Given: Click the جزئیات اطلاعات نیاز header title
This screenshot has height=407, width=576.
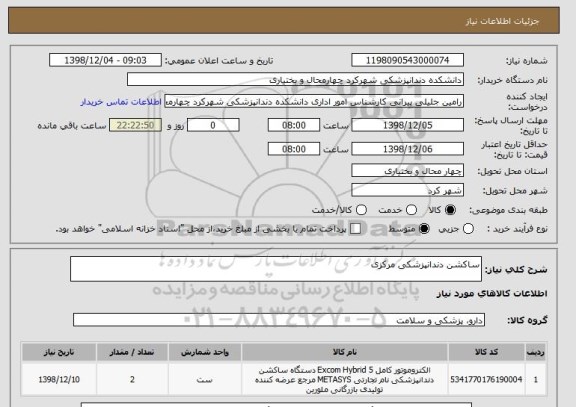Looking at the screenshot, I should click(502, 21).
